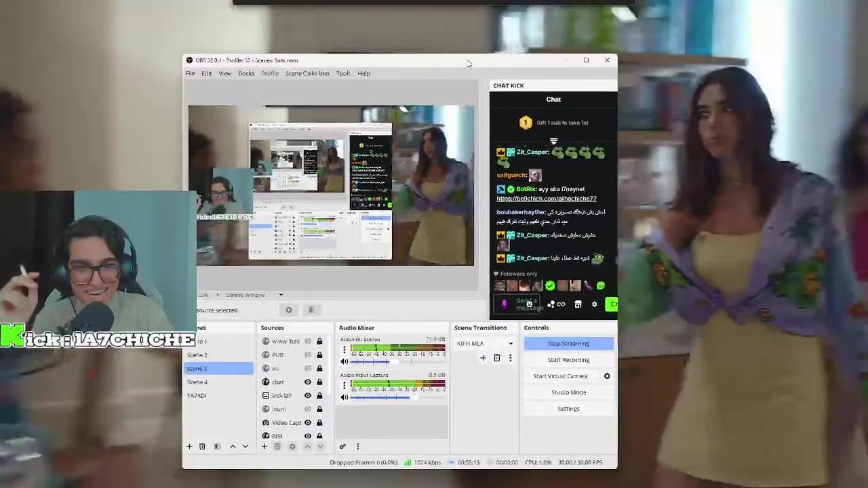Mute the desktop audio speaker icon

click(344, 361)
